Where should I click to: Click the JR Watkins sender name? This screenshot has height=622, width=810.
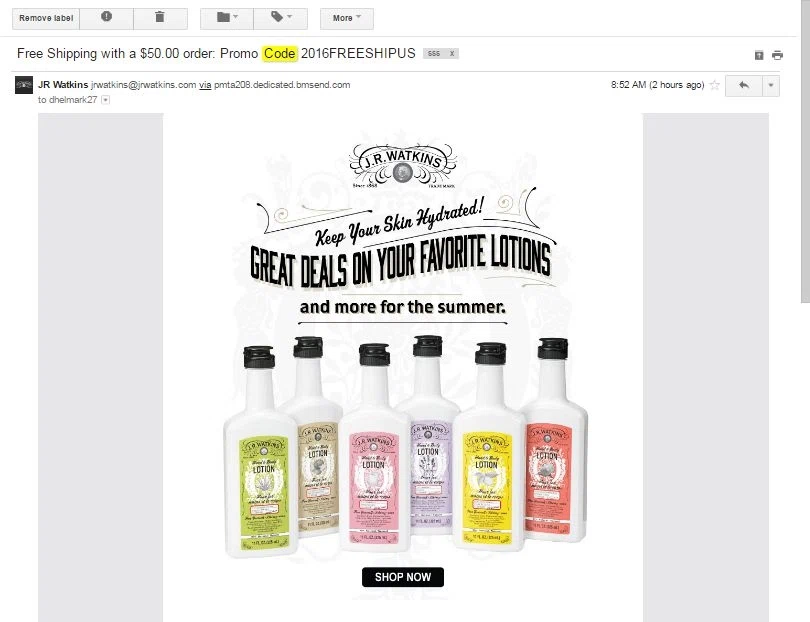(63, 85)
